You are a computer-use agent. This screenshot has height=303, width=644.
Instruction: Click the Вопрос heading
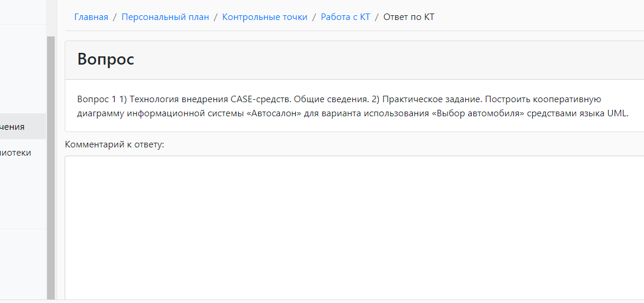coord(106,59)
